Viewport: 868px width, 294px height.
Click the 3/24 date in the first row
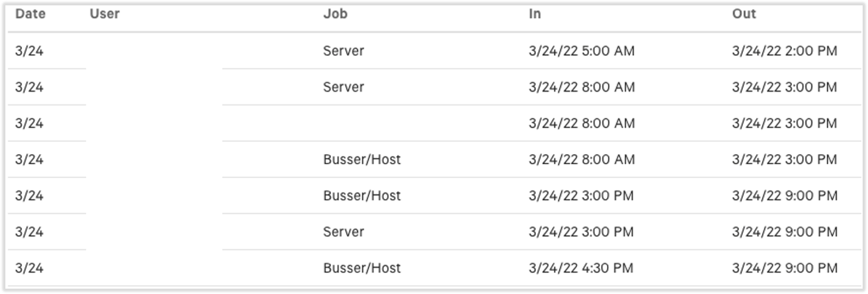29,51
